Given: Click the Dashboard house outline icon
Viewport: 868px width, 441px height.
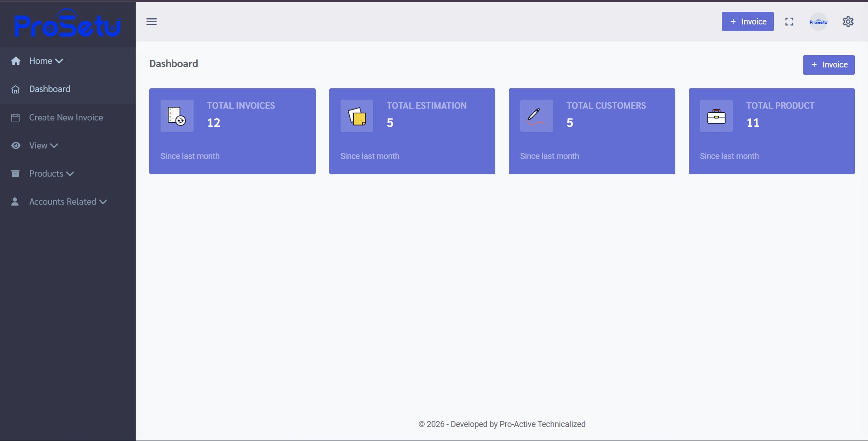Looking at the screenshot, I should coord(15,89).
